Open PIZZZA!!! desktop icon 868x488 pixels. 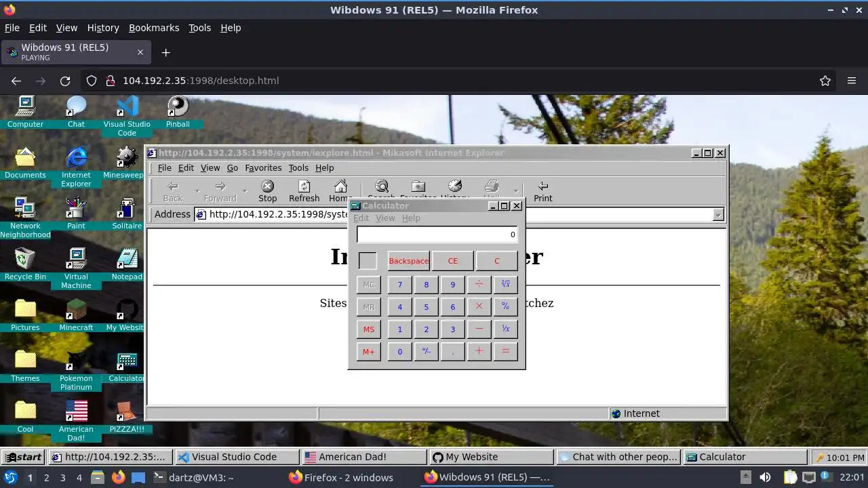click(127, 417)
